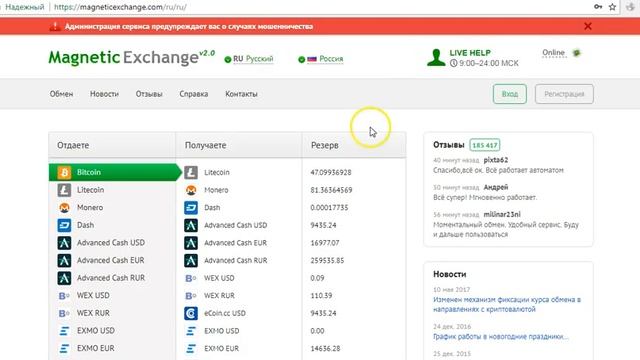The image size is (640, 360).
Task: Click Advanced Cash RUR reserve 259535.85
Action: pos(327,260)
